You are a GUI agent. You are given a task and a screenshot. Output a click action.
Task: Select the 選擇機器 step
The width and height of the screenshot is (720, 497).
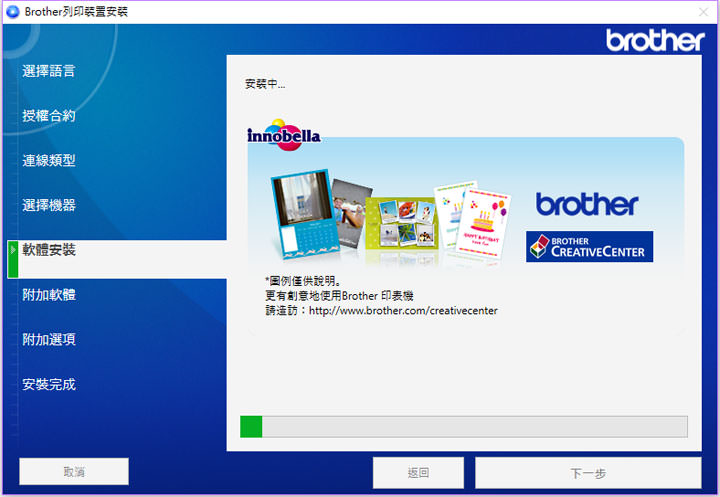[49, 205]
